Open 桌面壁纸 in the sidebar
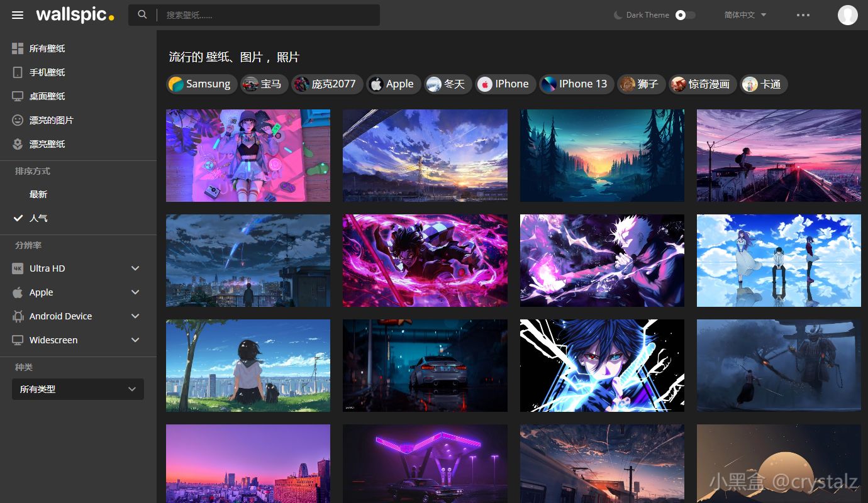Screen dimensions: 868x503 coord(47,96)
